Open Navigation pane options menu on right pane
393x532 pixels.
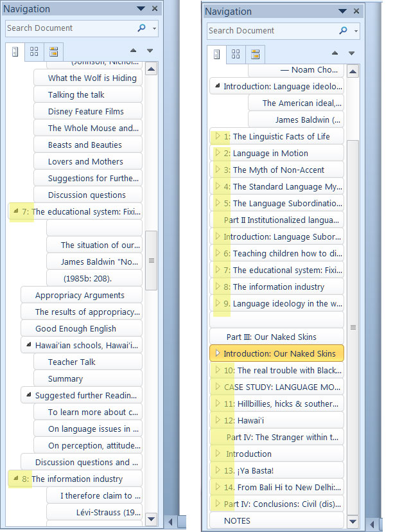click(342, 11)
